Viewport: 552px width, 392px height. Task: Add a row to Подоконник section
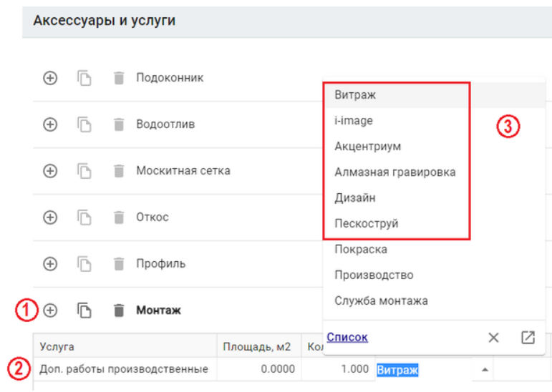coord(50,78)
